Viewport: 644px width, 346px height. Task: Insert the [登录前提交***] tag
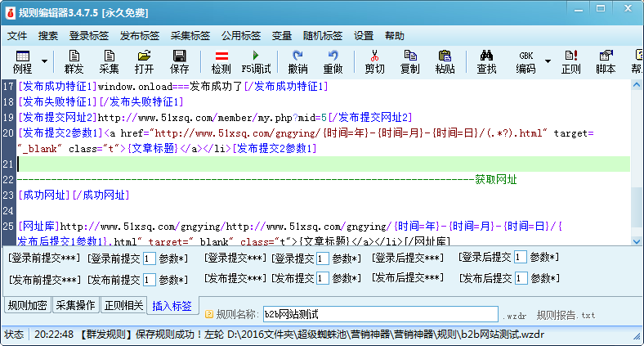(x=45, y=258)
